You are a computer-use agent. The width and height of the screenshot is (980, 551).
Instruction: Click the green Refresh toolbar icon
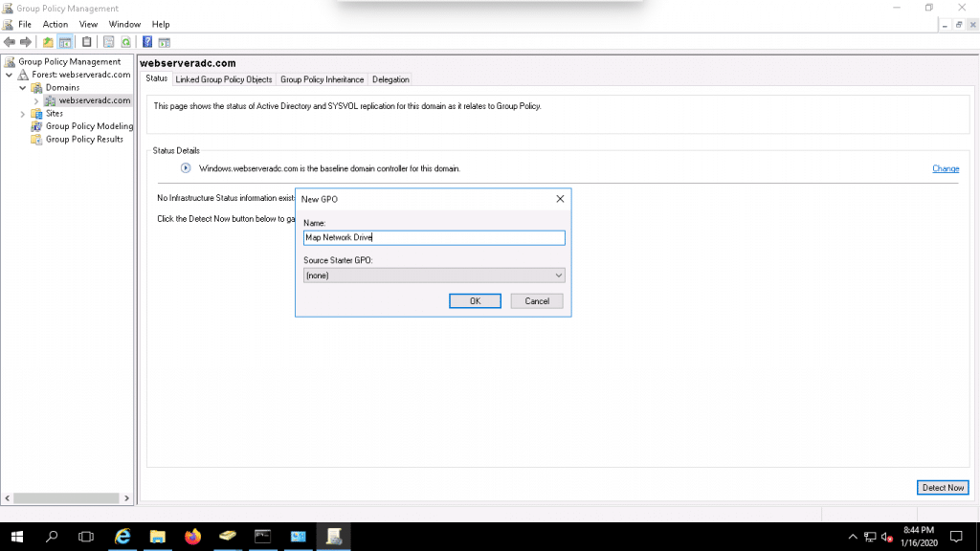coord(126,42)
